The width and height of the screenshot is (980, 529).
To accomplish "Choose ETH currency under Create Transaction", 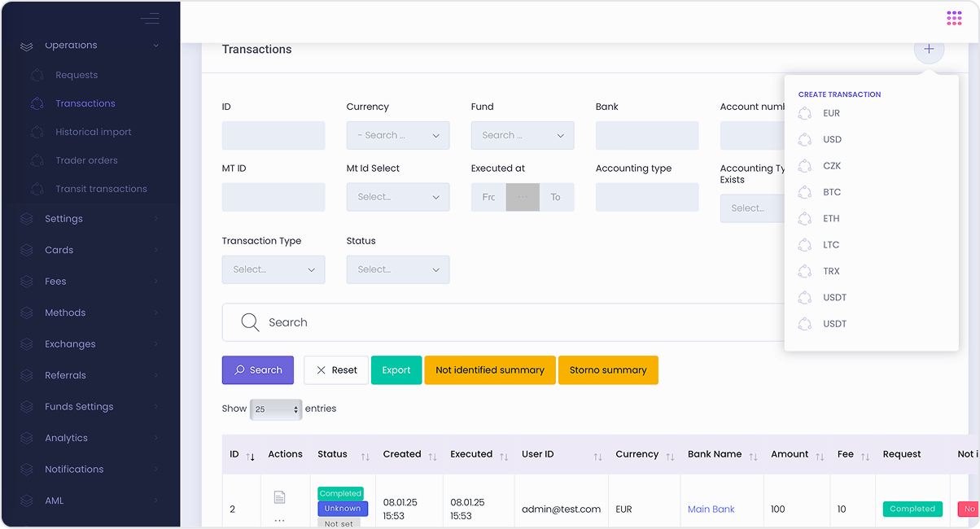I will 830,218.
